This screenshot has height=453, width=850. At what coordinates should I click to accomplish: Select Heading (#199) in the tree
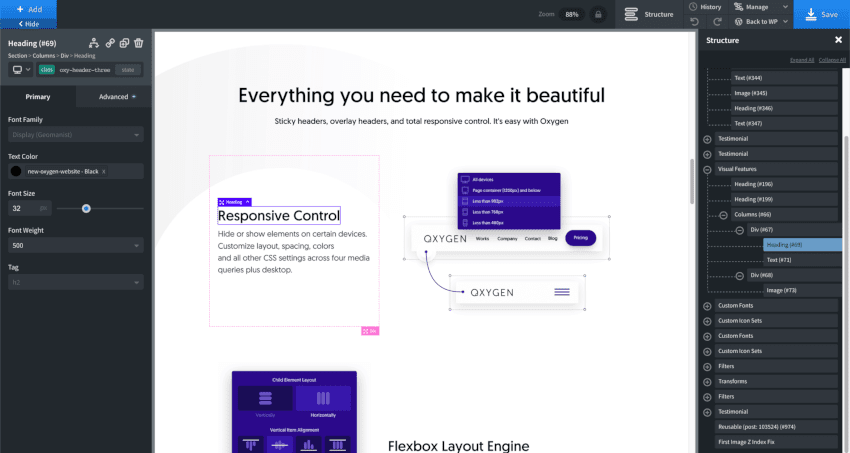(784, 199)
